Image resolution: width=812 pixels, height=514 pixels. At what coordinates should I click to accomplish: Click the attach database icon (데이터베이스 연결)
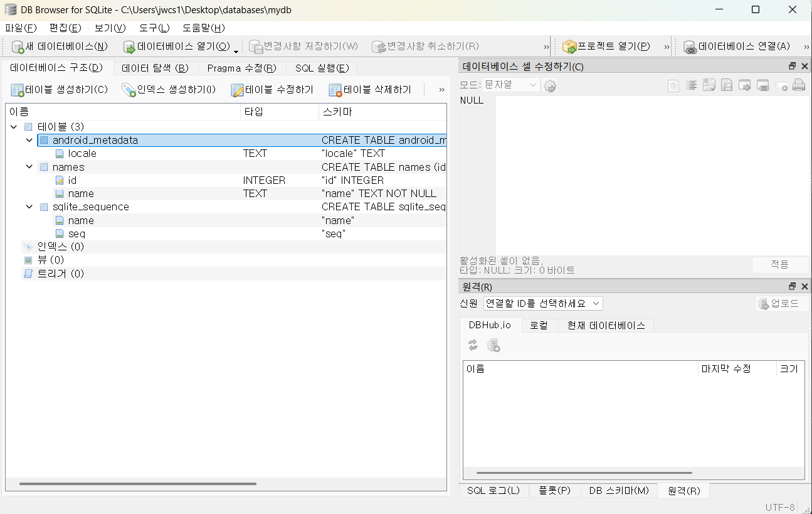(690, 46)
